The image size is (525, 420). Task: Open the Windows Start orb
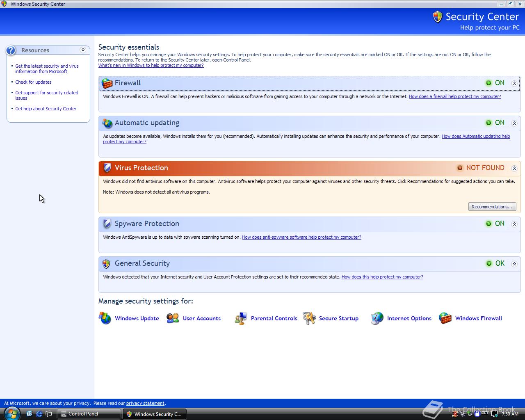pyautogui.click(x=12, y=413)
